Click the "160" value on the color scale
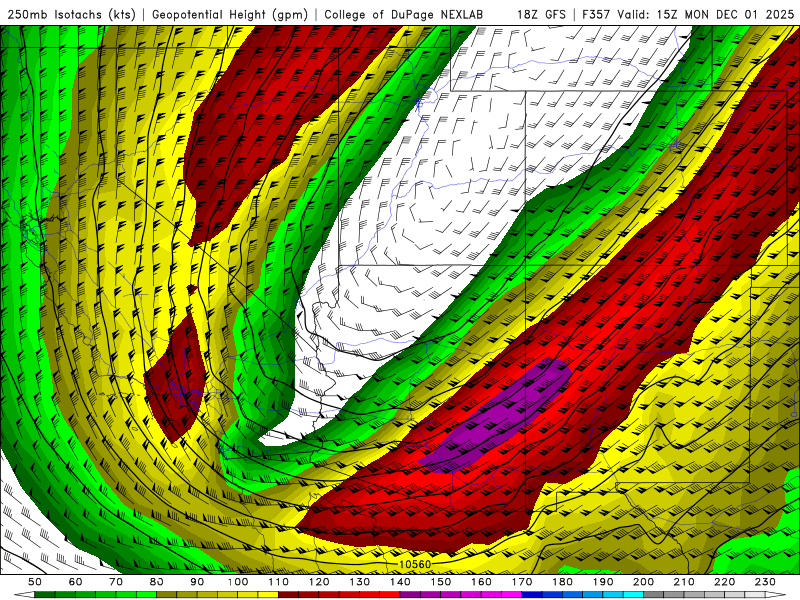800x600 pixels. (481, 582)
